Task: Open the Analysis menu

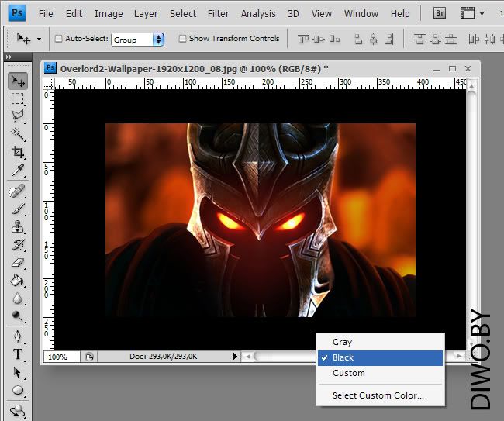Action: tap(258, 13)
